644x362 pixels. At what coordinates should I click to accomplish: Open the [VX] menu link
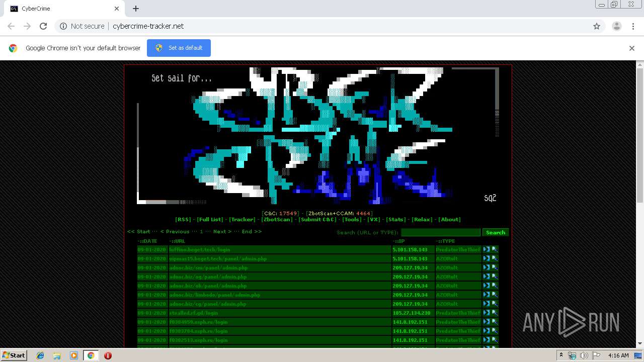(374, 219)
